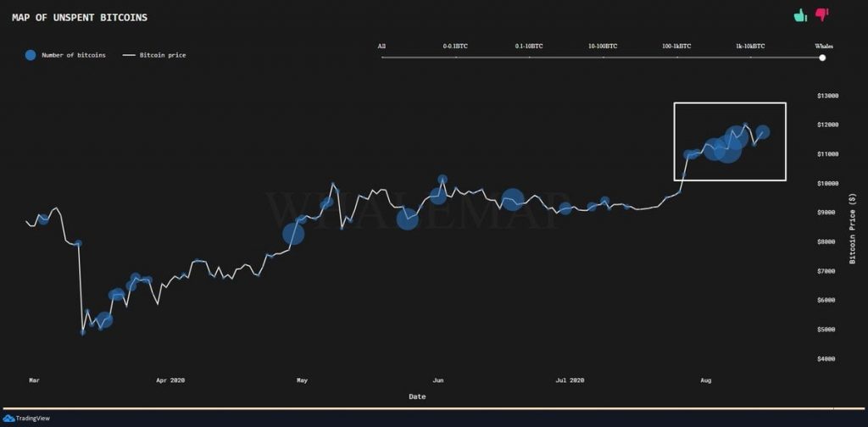Select the 0-0.1BTC filter
Viewport: 868px width, 427px height.
[455, 47]
